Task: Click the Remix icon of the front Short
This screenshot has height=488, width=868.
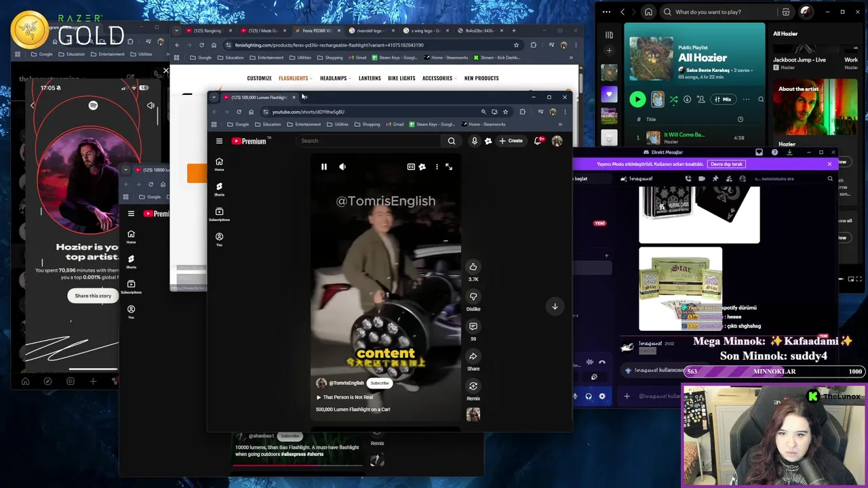Action: tap(473, 386)
